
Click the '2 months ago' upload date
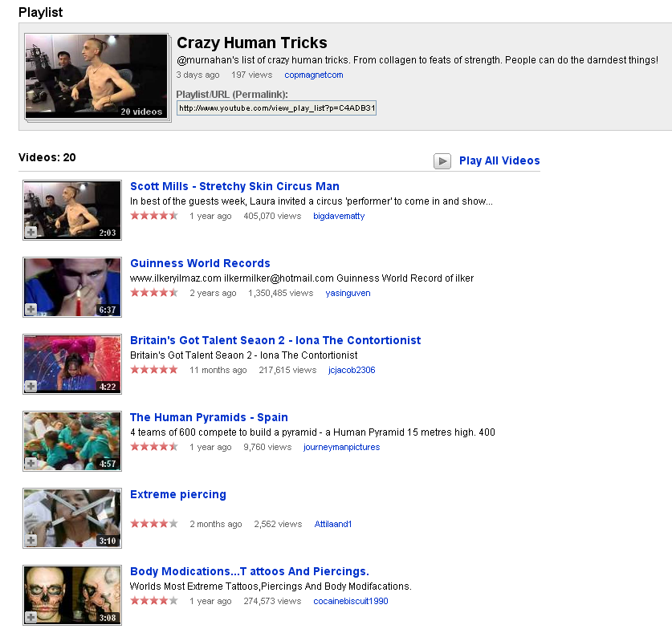(216, 524)
